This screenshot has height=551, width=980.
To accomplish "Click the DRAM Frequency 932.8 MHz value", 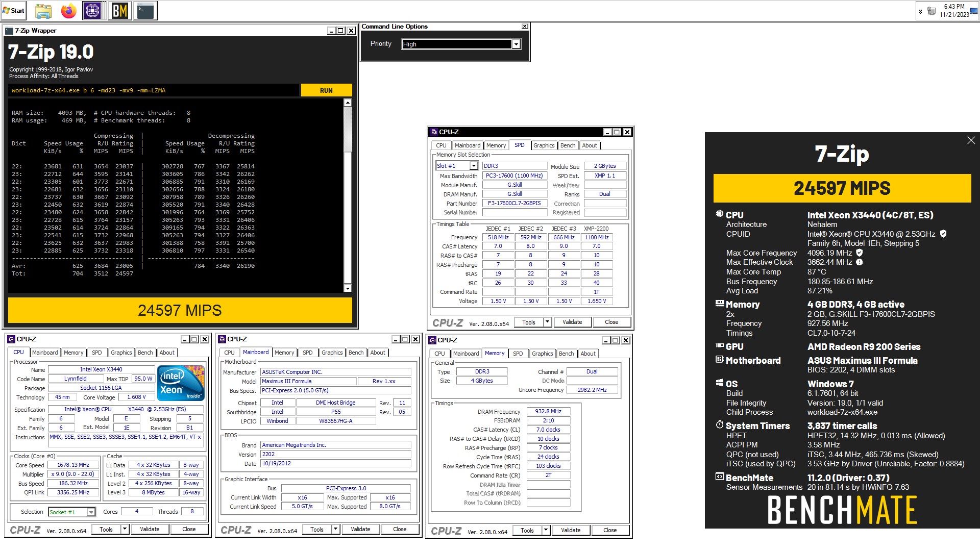I will pyautogui.click(x=548, y=411).
